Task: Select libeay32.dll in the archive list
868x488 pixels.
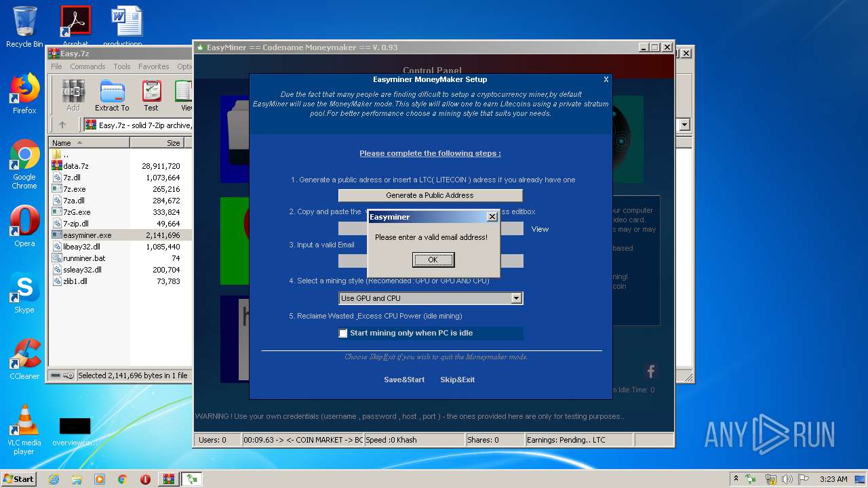Action: point(81,247)
